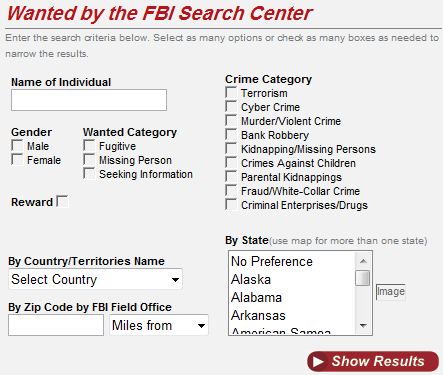Click the state list scroll-up arrow

(x=363, y=261)
